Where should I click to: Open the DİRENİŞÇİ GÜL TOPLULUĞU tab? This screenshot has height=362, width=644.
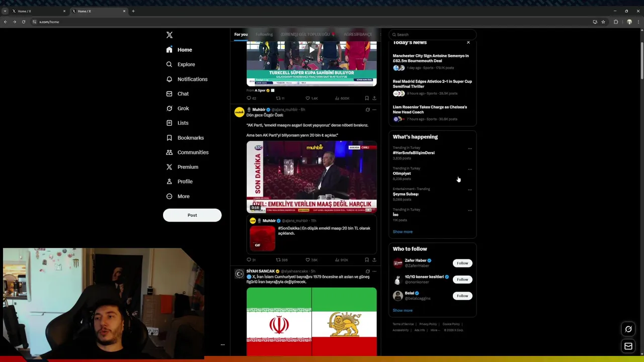(307, 34)
